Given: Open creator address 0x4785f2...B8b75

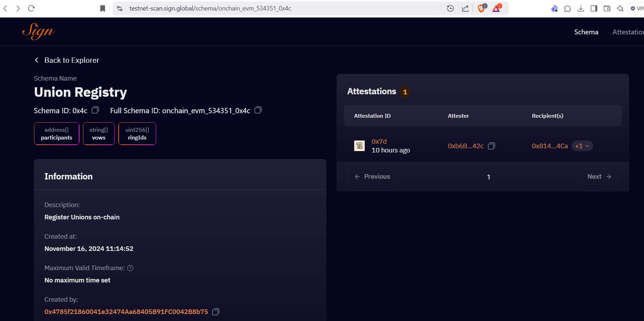Looking at the screenshot, I should point(126,312).
